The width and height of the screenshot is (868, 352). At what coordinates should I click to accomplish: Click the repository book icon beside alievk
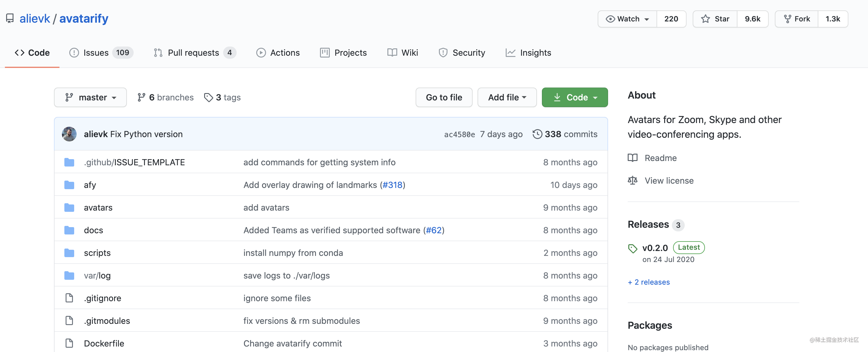[10, 18]
